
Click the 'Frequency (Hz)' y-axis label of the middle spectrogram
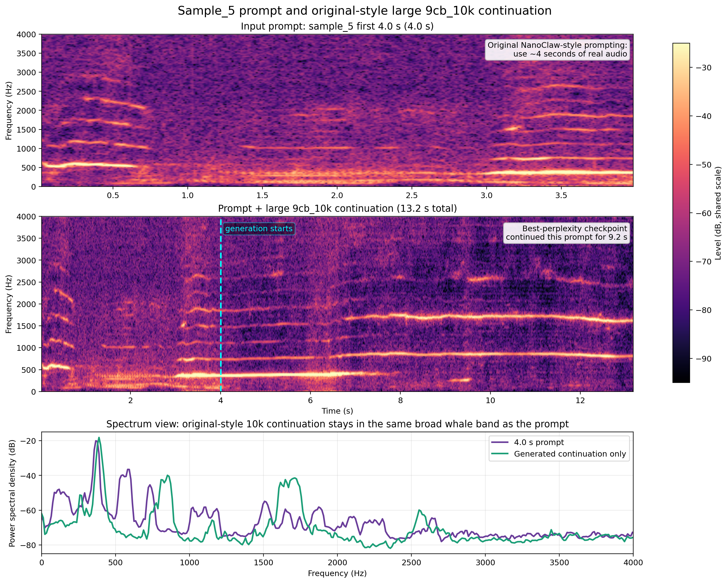click(9, 304)
